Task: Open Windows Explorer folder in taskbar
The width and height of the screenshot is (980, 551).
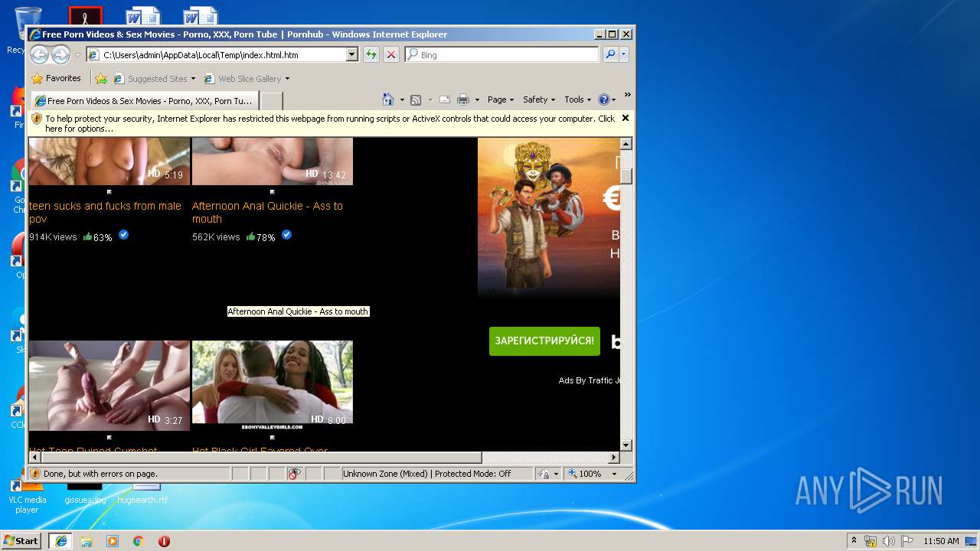Action: (87, 541)
